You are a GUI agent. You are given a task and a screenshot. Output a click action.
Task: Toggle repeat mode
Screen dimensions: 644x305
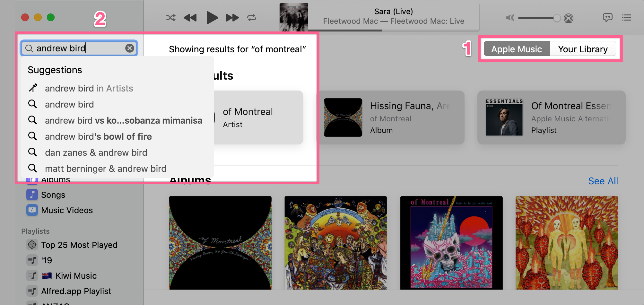click(x=252, y=18)
